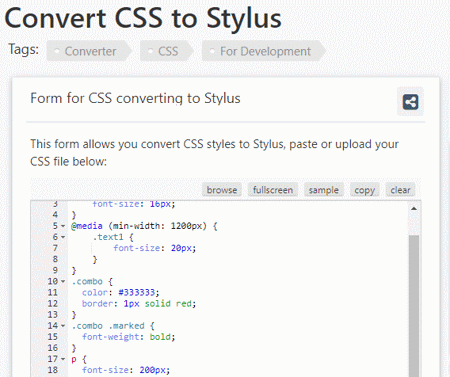Collapse the .combo block at line 10
The height and width of the screenshot is (377, 450).
[x=63, y=281]
